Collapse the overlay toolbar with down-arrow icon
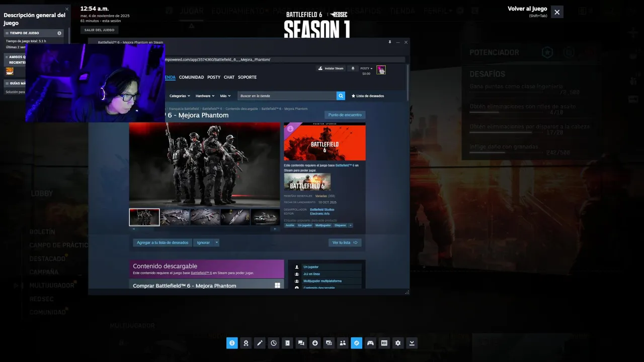Image resolution: width=644 pixels, height=362 pixels. (412, 343)
